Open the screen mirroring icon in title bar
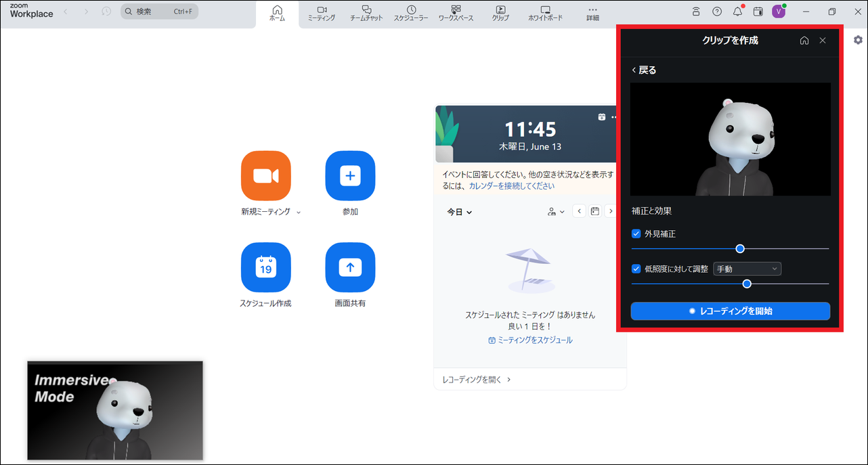Viewport: 868px width, 465px height. 696,12
